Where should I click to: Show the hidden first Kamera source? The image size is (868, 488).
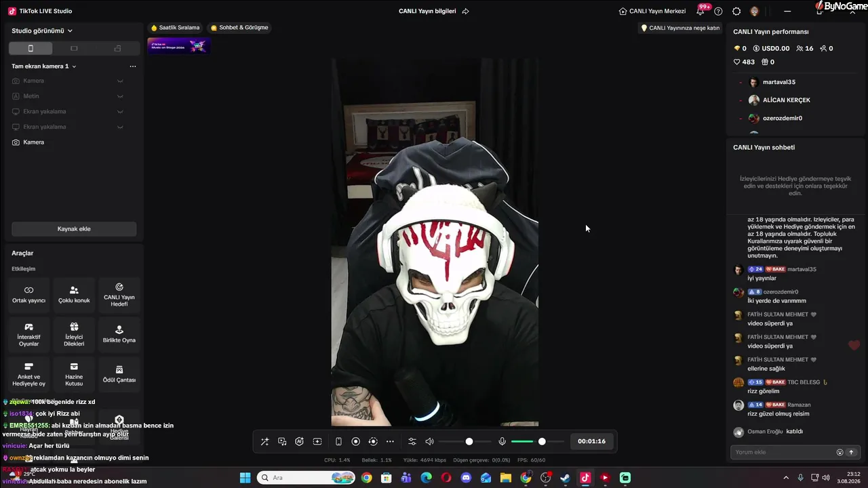click(120, 81)
